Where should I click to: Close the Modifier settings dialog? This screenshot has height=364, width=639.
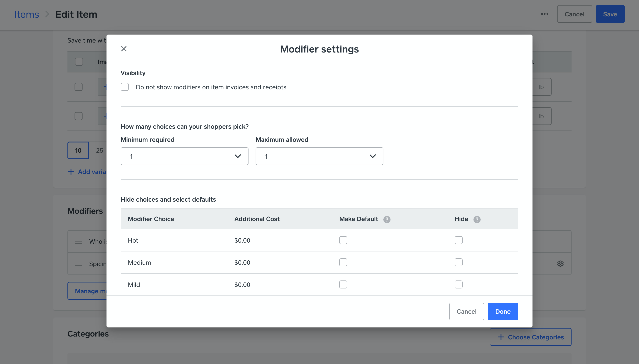coord(124,49)
